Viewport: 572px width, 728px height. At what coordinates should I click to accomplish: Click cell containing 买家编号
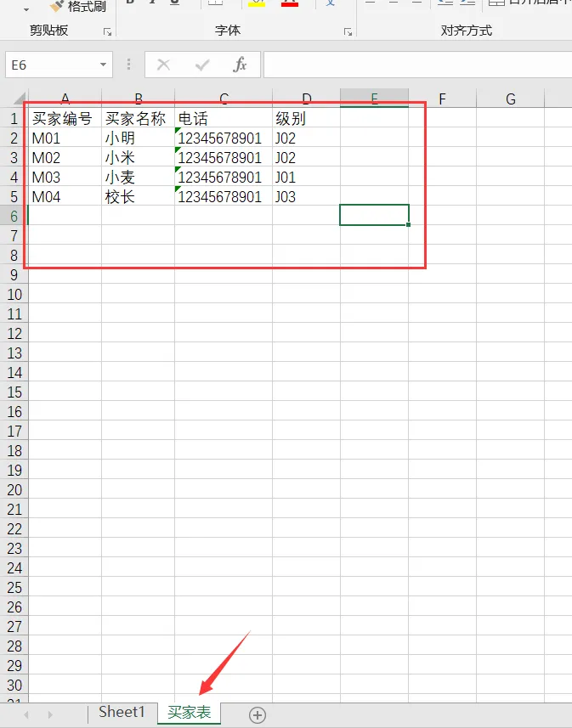click(x=65, y=118)
